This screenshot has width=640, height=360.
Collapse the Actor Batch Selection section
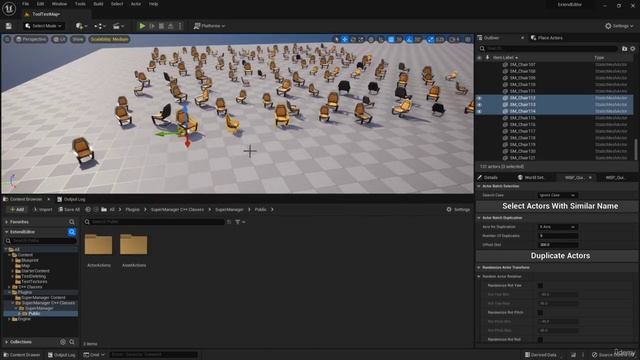point(479,186)
